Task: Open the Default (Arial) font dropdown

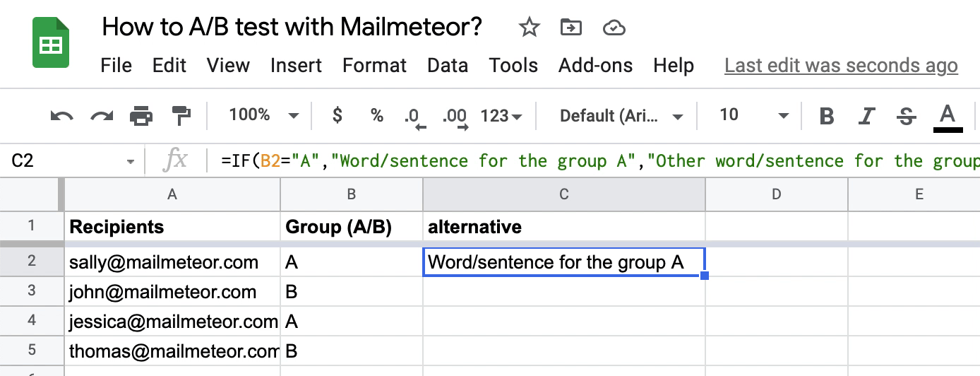Action: coord(621,115)
